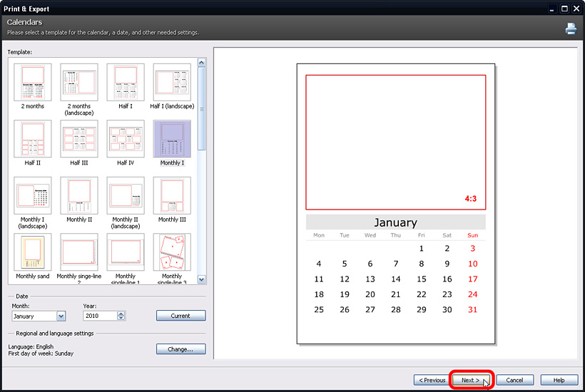Choose the Half III template
585x392 pixels.
79,139
